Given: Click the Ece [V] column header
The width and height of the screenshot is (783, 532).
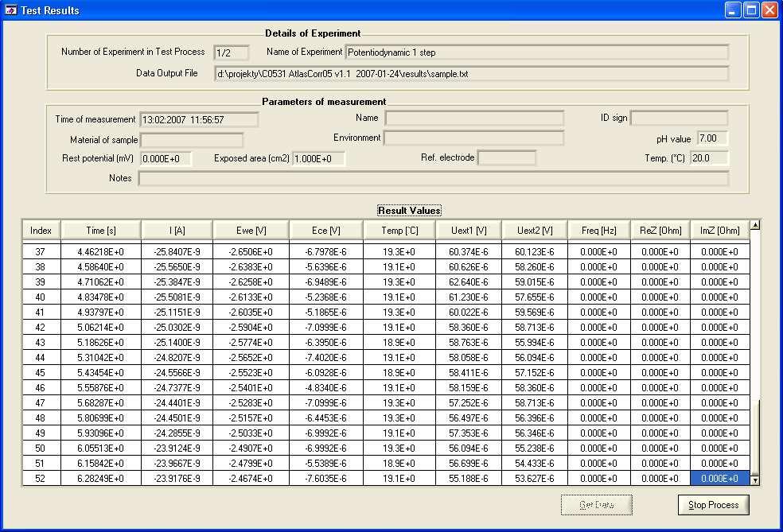Looking at the screenshot, I should click(x=325, y=230).
